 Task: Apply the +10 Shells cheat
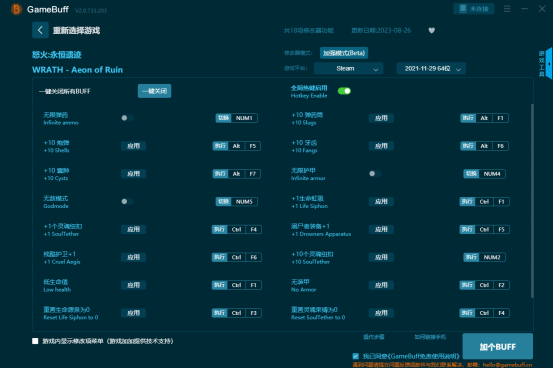pyautogui.click(x=134, y=146)
